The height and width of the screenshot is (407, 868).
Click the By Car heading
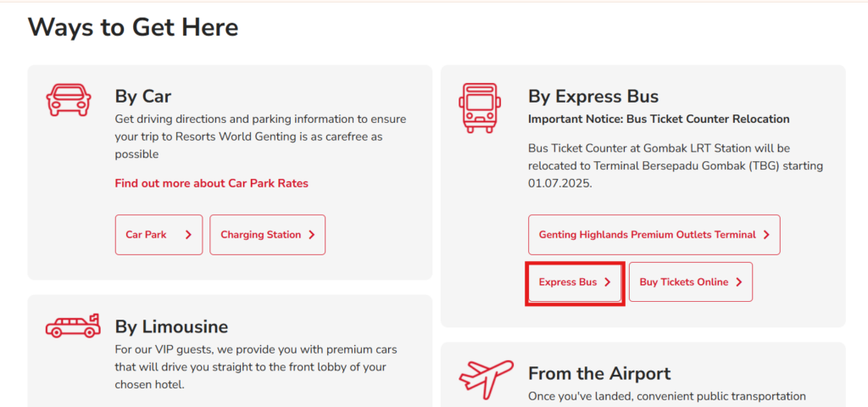[143, 97]
